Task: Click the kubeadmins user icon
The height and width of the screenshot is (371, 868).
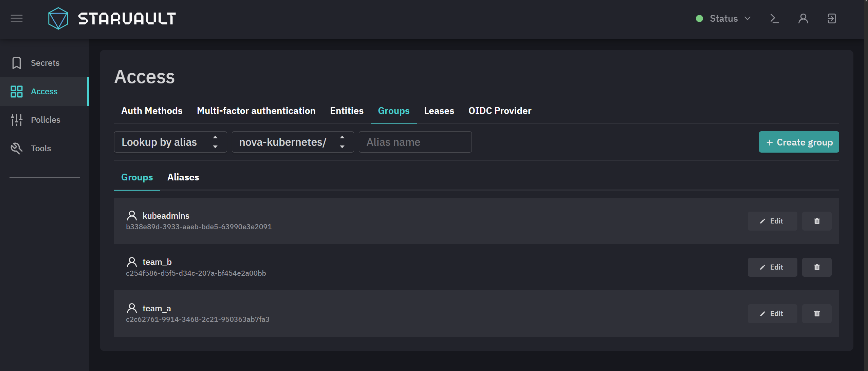Action: 132,216
